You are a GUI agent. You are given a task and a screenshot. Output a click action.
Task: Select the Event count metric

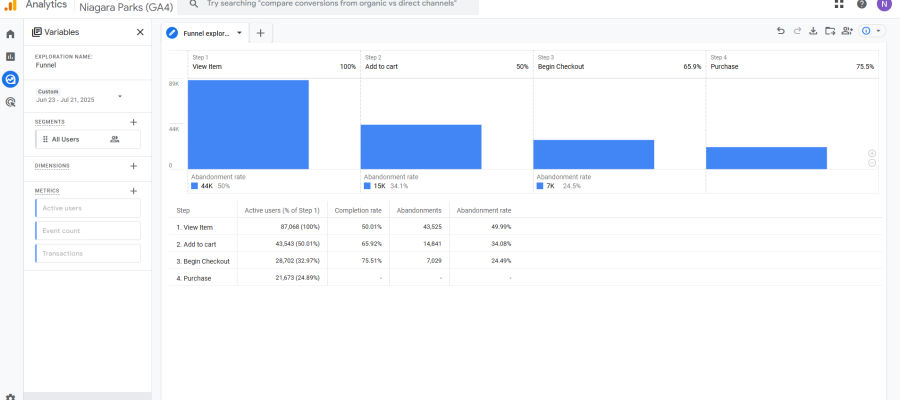coord(88,231)
